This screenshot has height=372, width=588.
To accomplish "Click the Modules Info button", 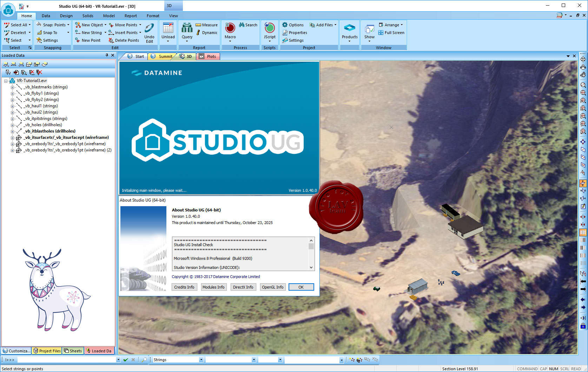I will click(x=213, y=287).
